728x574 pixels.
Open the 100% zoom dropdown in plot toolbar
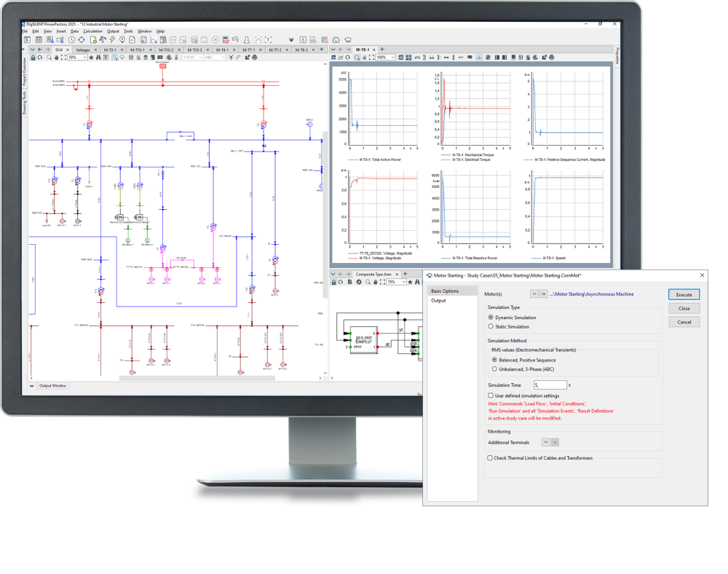tap(393, 58)
